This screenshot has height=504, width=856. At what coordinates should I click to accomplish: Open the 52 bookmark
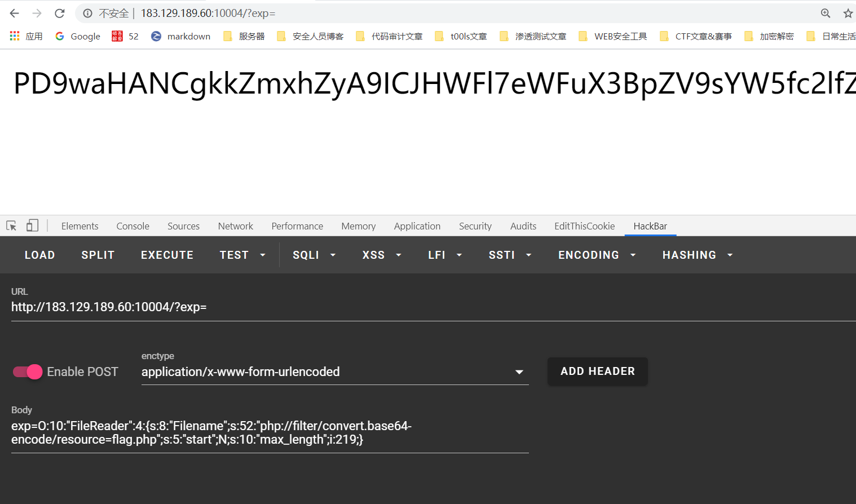125,36
